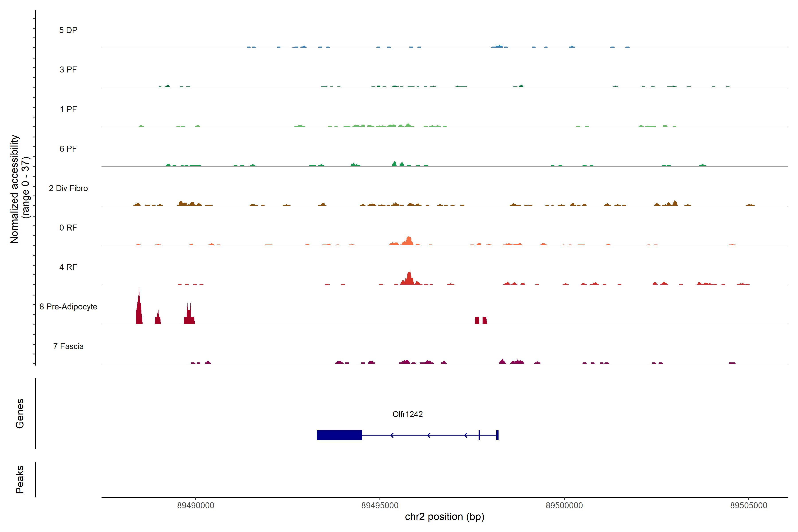Click the large blue Olfr1242 exon box
This screenshot has height=532, width=798.
tap(339, 435)
